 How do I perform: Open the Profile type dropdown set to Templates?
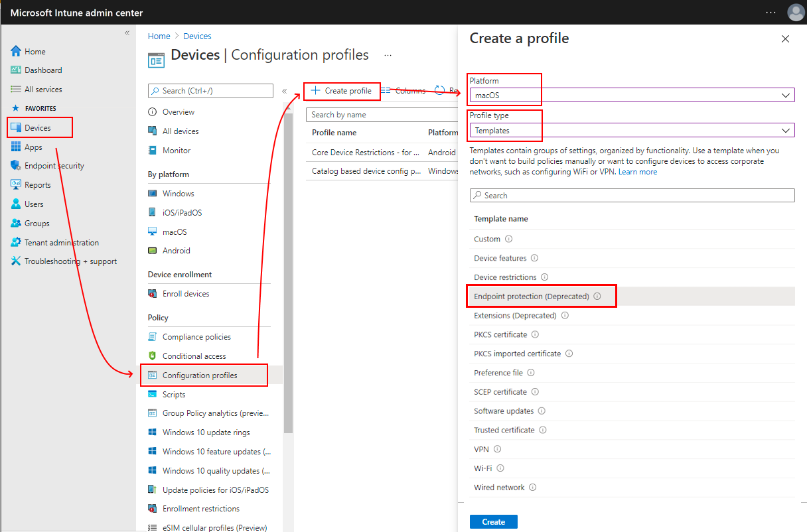click(632, 131)
